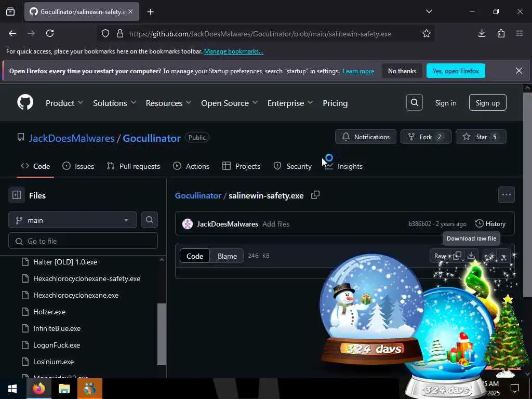This screenshot has width=532, height=399.
Task: Switch to Blame view
Action: [x=227, y=256]
